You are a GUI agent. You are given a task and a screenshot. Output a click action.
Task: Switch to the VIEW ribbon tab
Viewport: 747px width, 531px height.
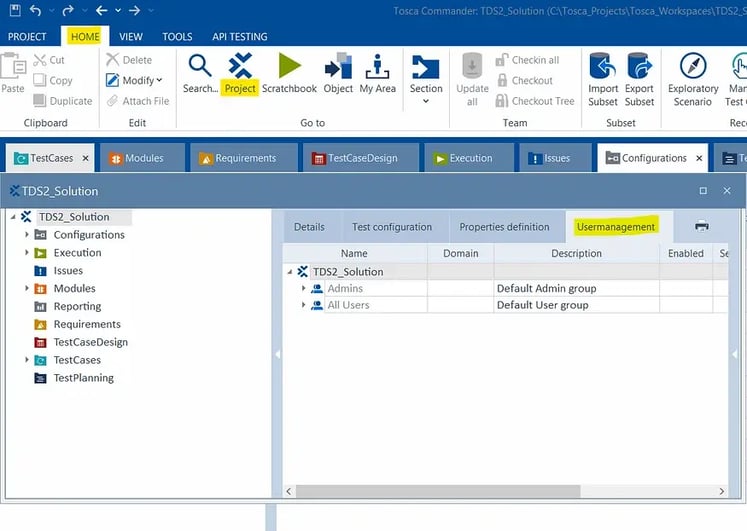coord(131,37)
